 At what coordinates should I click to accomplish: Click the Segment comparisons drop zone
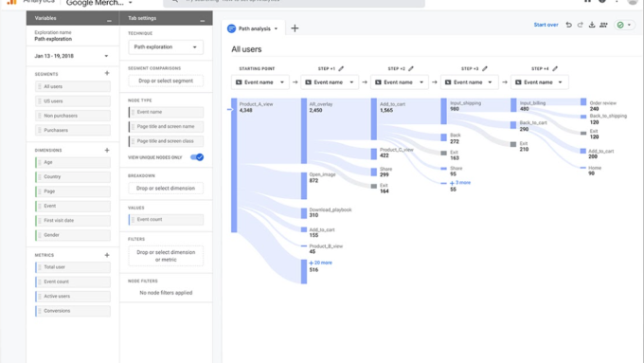(166, 81)
